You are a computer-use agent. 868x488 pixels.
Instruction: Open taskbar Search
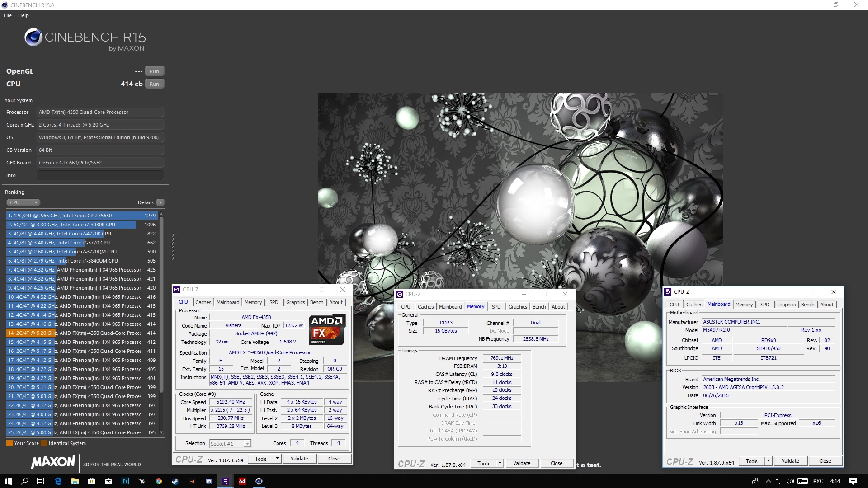pos(24,481)
